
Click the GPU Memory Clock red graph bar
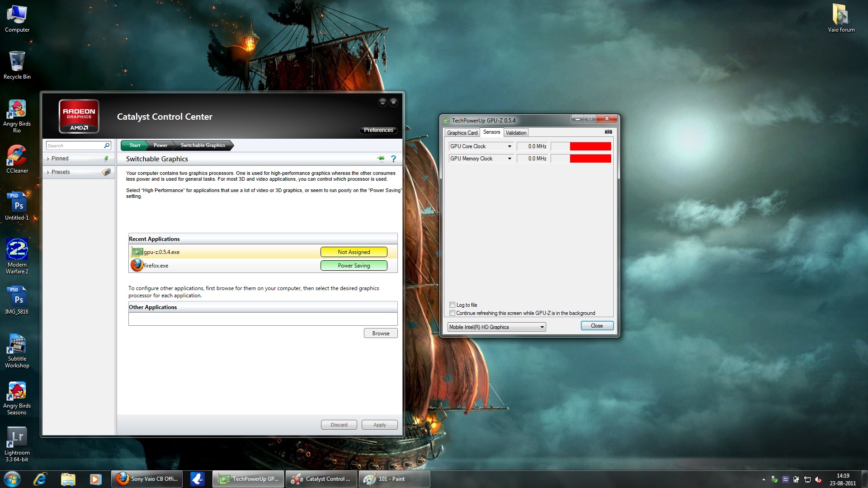click(590, 159)
